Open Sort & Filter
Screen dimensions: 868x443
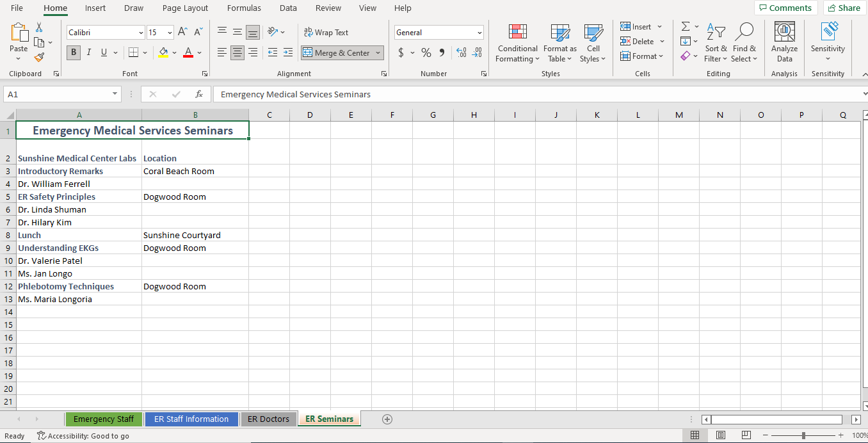pyautogui.click(x=716, y=43)
